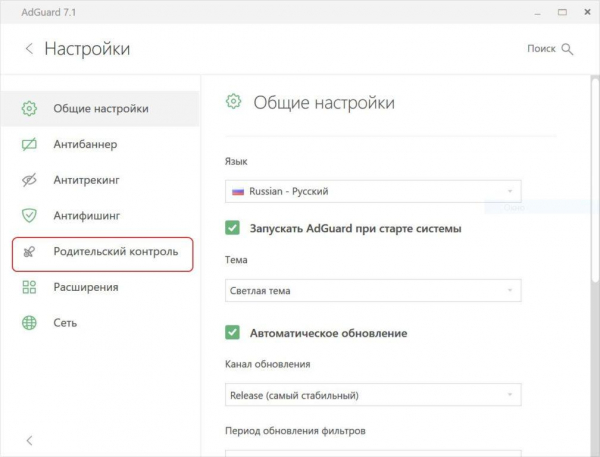Click the Поиск search label

541,49
